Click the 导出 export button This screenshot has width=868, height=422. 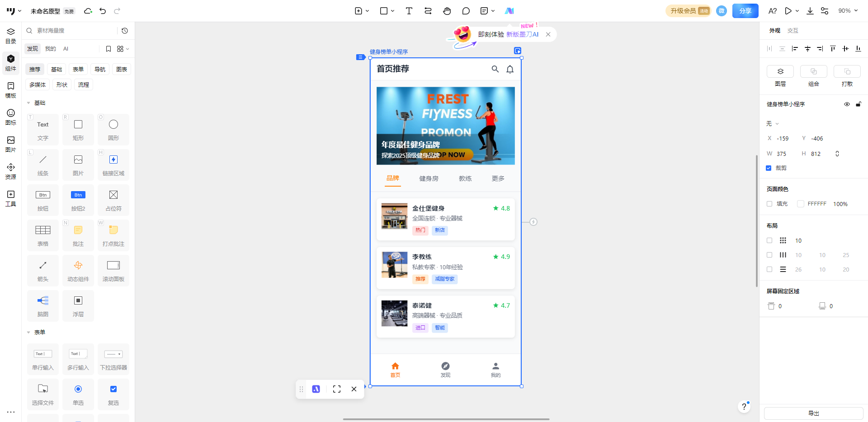tap(813, 413)
